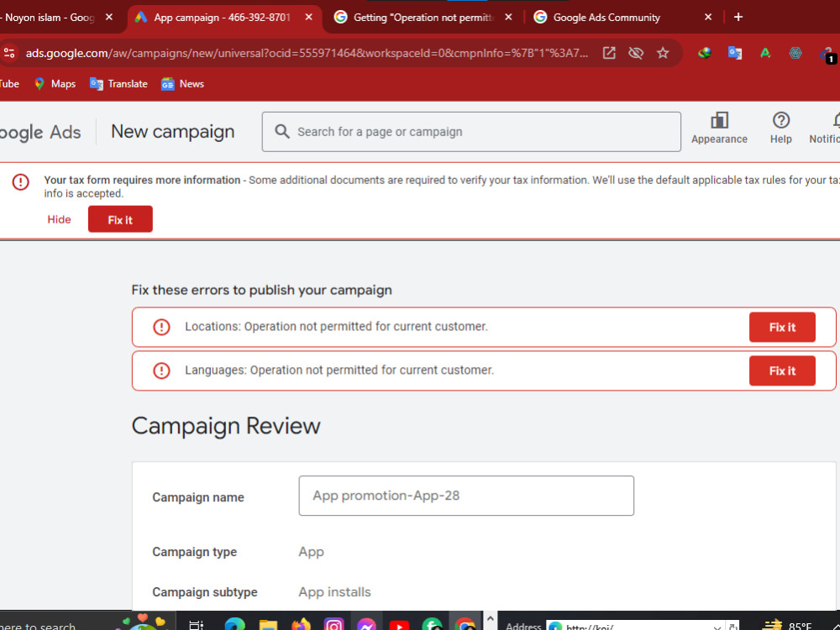This screenshot has height=630, width=840.
Task: Open Messenger from the taskbar
Action: [x=366, y=625]
